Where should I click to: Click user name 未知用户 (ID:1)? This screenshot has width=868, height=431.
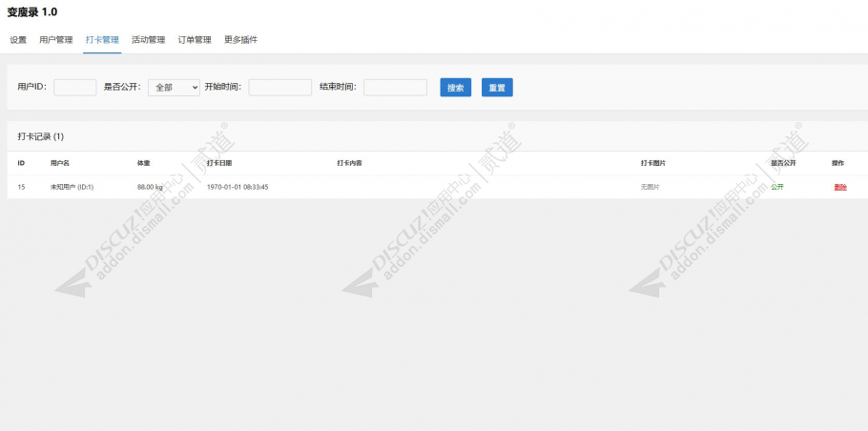pyautogui.click(x=72, y=187)
